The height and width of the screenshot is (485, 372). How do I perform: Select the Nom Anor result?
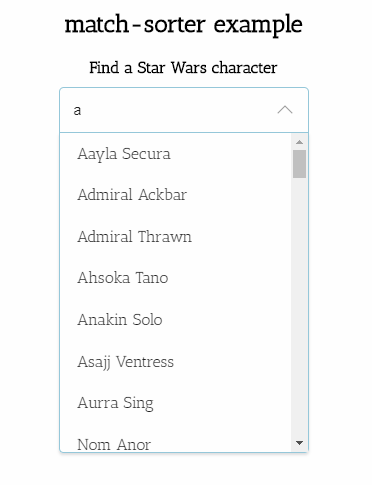(175, 442)
